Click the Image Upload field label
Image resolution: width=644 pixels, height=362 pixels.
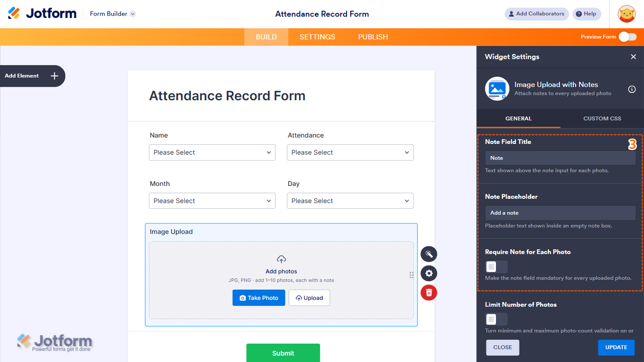(171, 232)
